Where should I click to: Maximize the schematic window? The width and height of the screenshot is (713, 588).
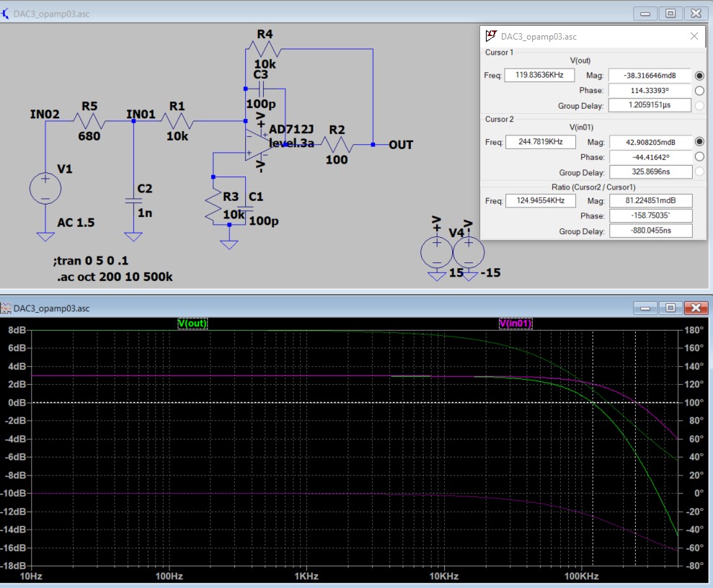(x=670, y=14)
